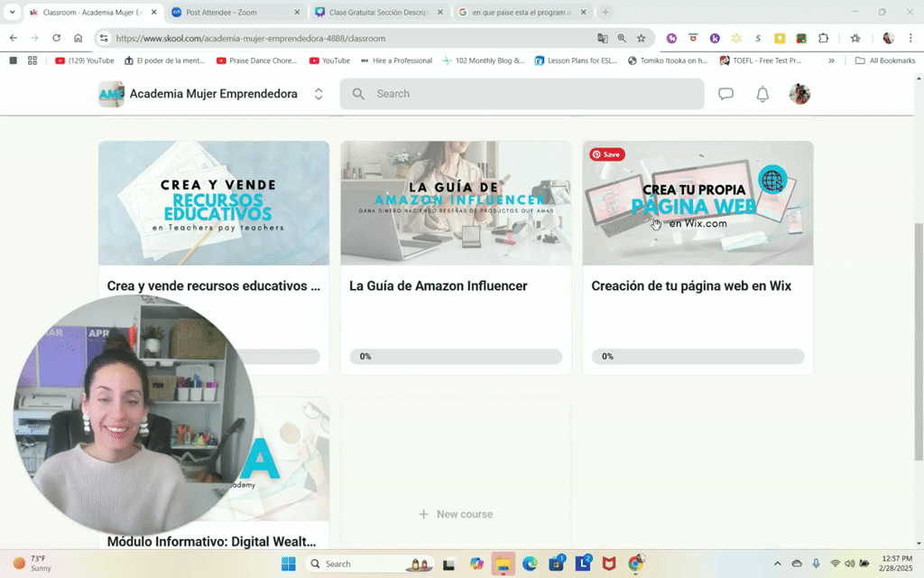
Task: Click Amazon Influencer course progress bar
Action: (456, 356)
